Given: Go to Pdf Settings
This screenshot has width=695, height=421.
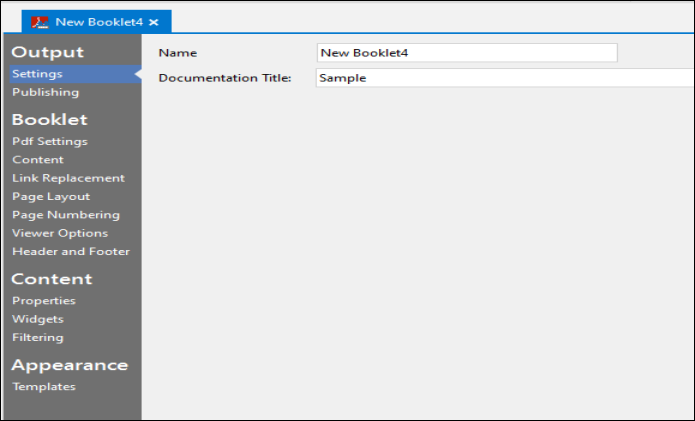Looking at the screenshot, I should [x=49, y=141].
